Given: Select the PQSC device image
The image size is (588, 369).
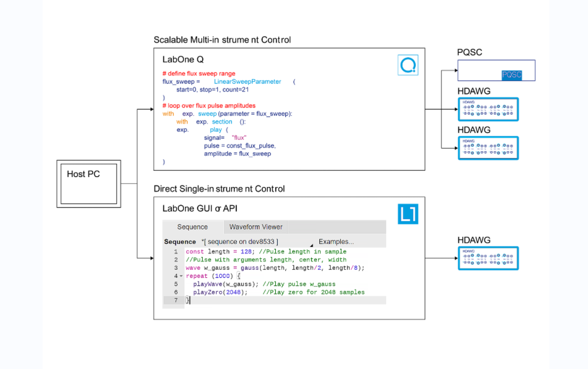Looking at the screenshot, I should click(x=496, y=70).
